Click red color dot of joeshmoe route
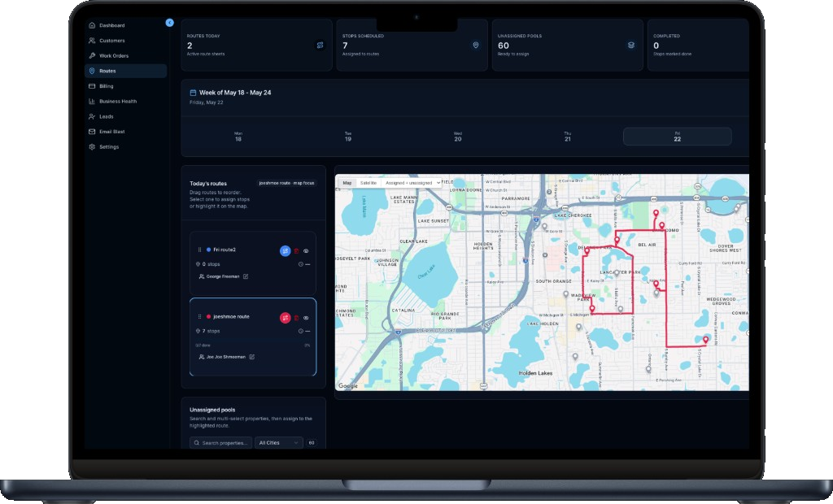The image size is (833, 504). coord(208,316)
